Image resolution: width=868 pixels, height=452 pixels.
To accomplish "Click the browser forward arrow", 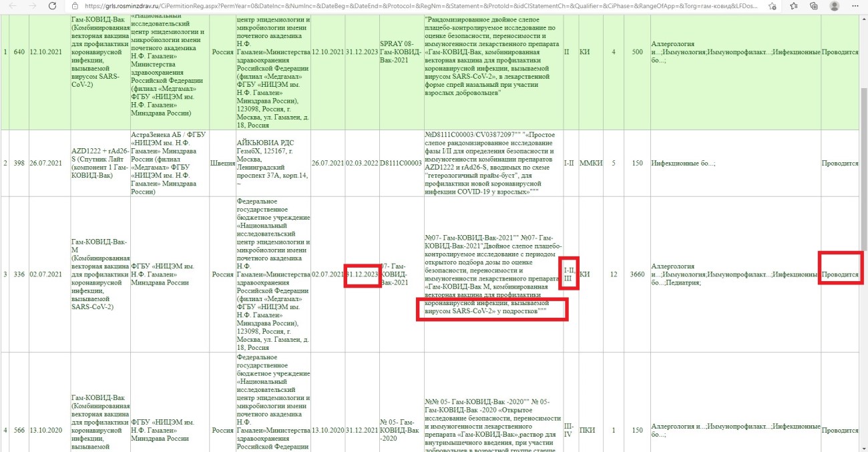I will pos(31,6).
